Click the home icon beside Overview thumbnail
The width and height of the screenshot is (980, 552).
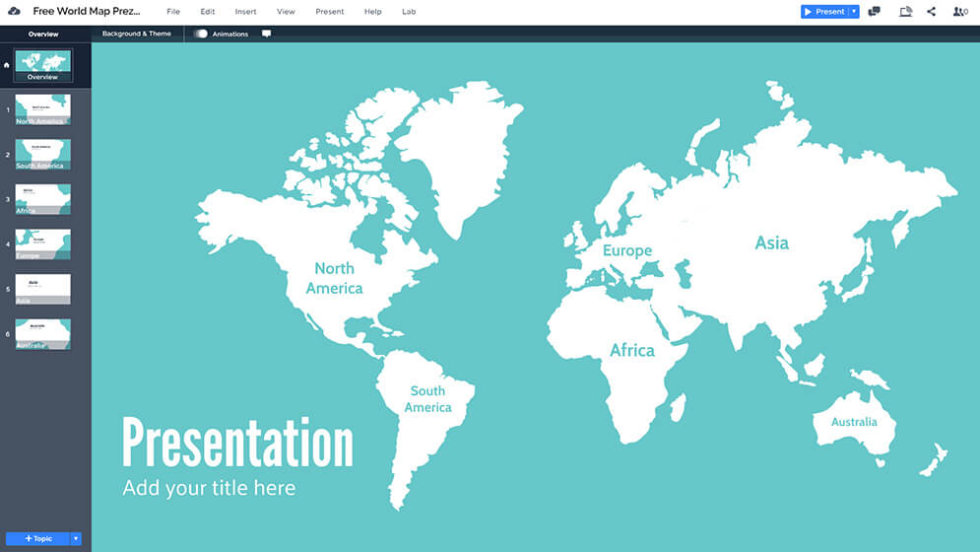[x=7, y=65]
